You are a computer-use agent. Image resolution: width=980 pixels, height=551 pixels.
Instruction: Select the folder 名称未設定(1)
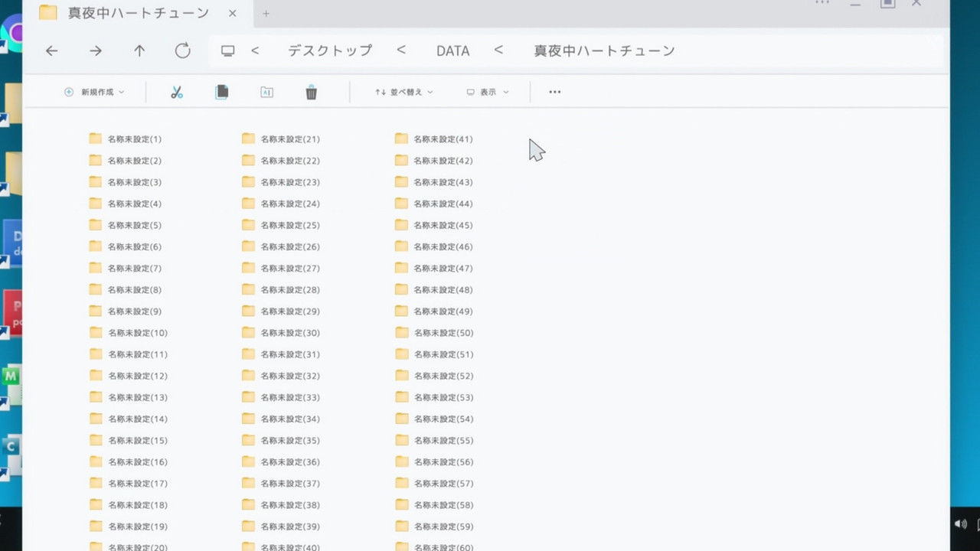tap(133, 139)
